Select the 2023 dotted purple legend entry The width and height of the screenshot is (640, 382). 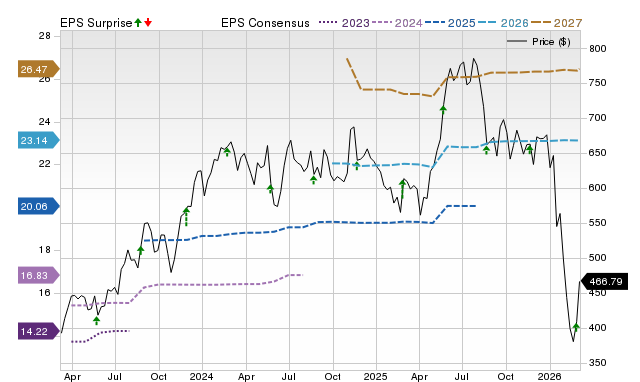click(x=344, y=23)
